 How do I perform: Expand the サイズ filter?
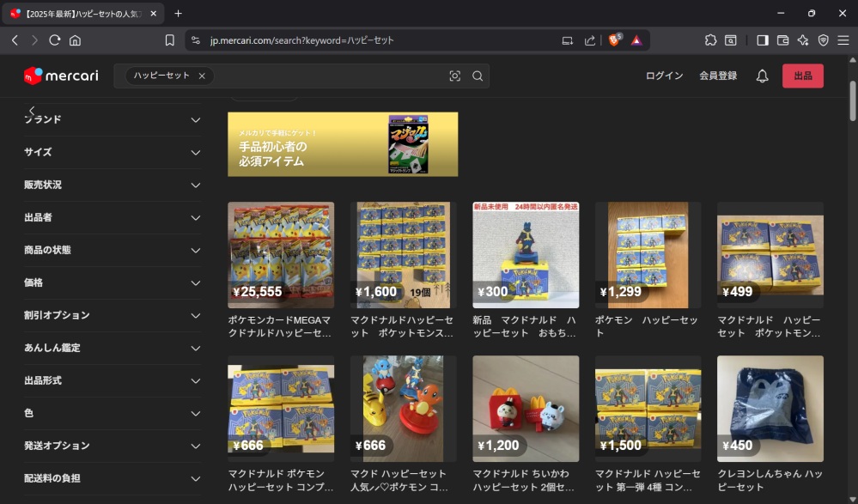click(x=113, y=152)
